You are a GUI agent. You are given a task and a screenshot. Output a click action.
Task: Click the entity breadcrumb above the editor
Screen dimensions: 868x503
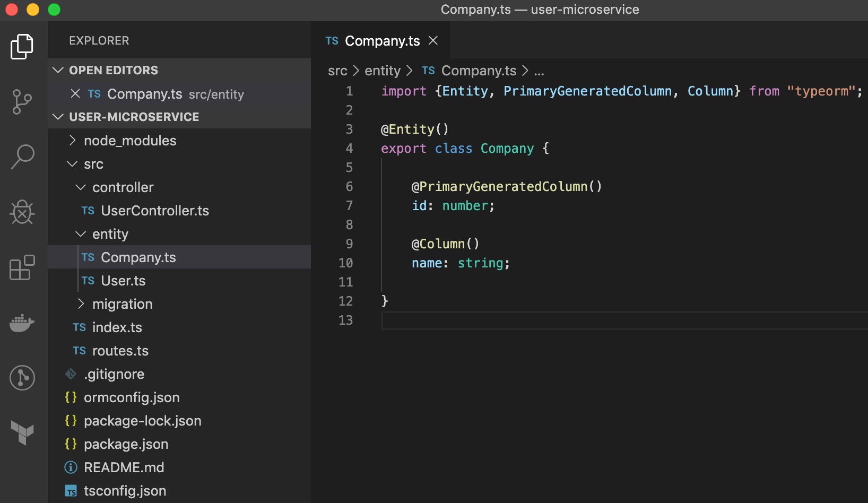tap(382, 70)
